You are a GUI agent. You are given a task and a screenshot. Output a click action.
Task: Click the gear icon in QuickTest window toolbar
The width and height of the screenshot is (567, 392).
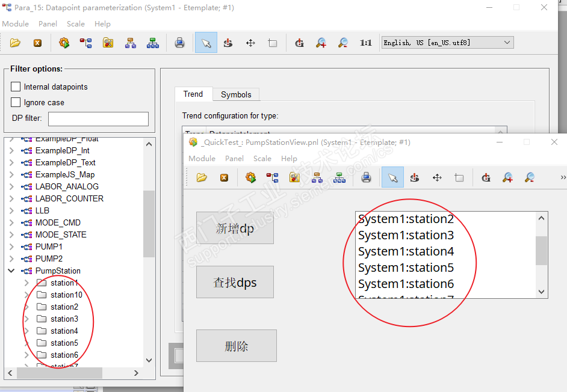pyautogui.click(x=250, y=177)
